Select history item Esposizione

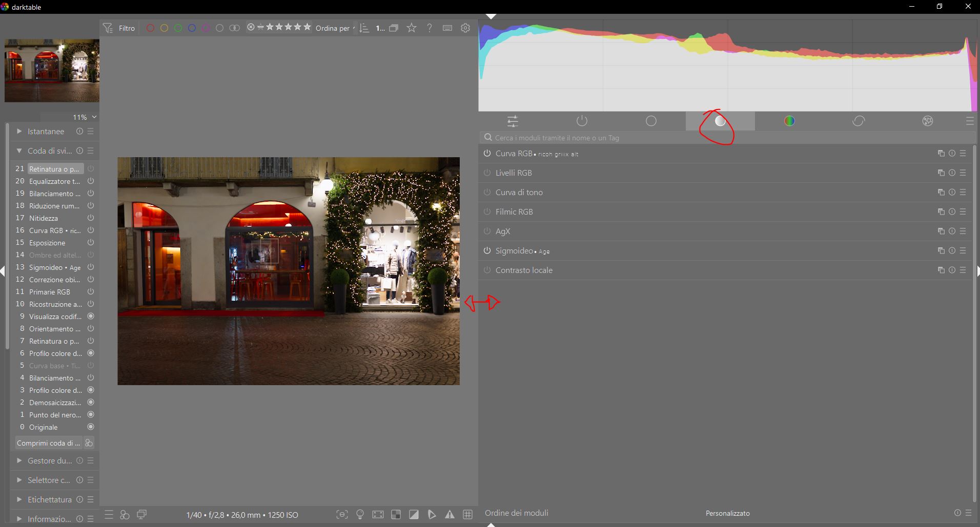[x=47, y=243]
